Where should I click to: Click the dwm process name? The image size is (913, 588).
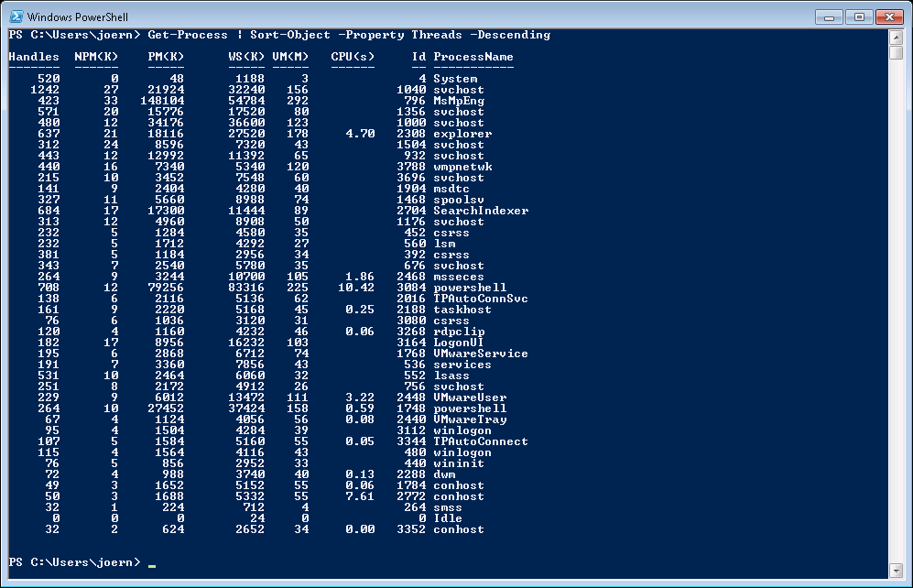tap(444, 474)
